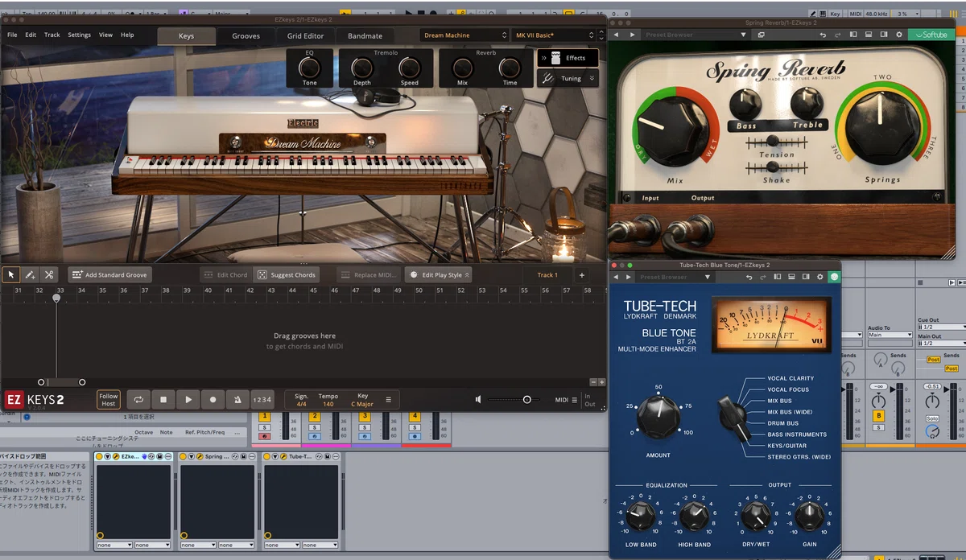Toggle the Follow Host button

pyautogui.click(x=109, y=399)
